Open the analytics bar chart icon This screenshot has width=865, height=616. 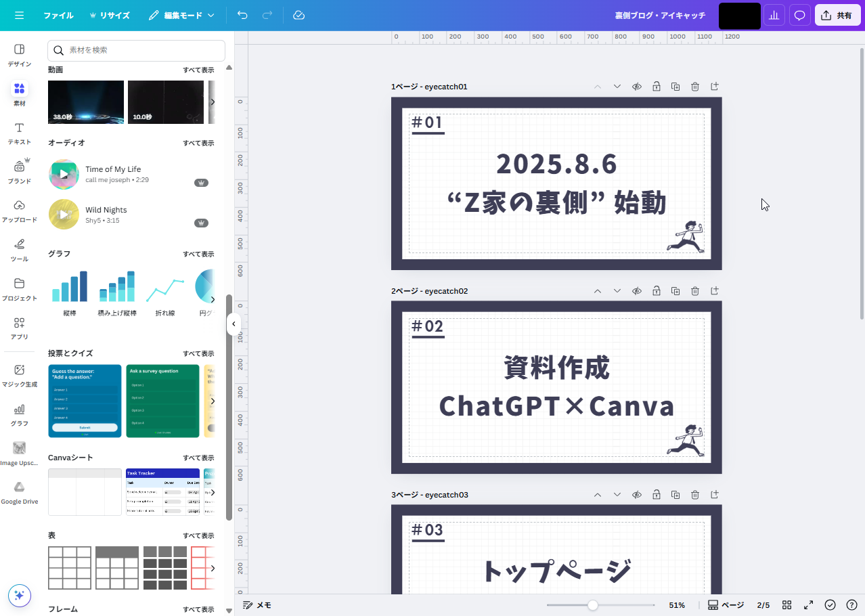click(774, 15)
